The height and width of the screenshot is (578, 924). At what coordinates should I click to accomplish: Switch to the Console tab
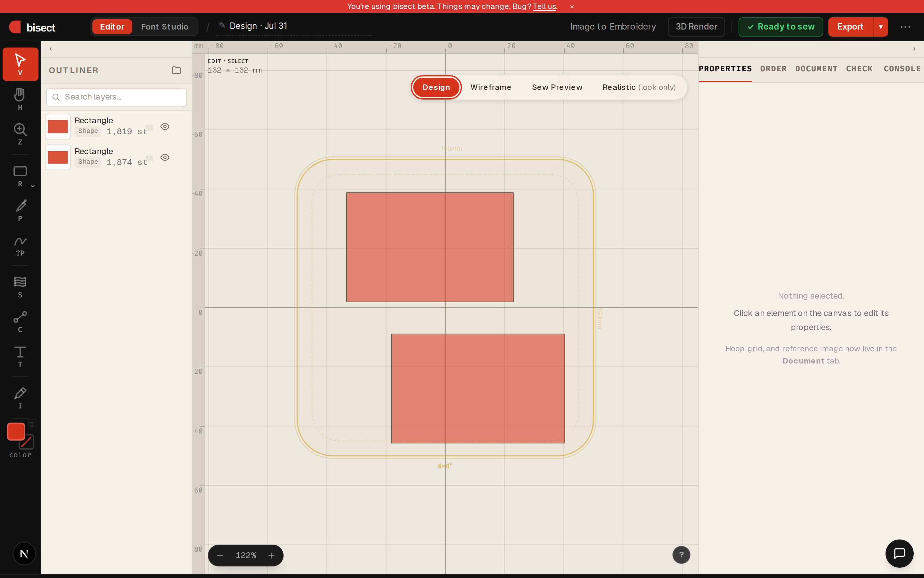[x=902, y=69]
